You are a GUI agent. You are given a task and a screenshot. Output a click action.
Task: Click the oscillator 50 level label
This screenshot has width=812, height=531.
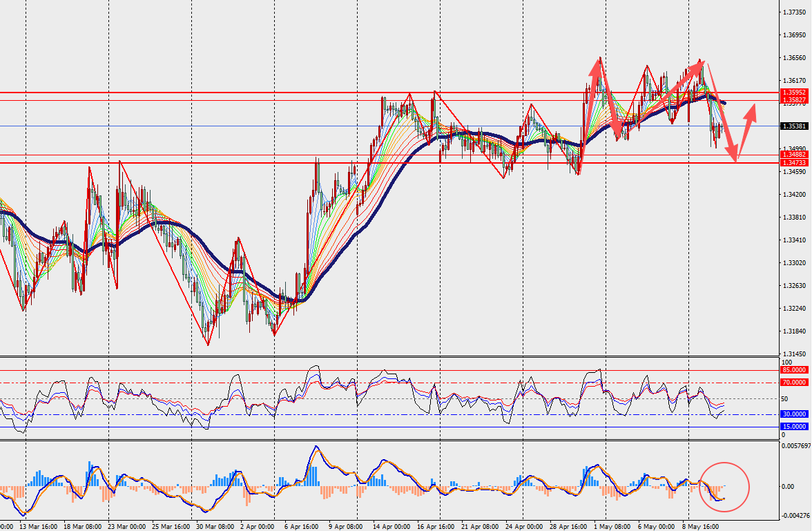tap(784, 399)
